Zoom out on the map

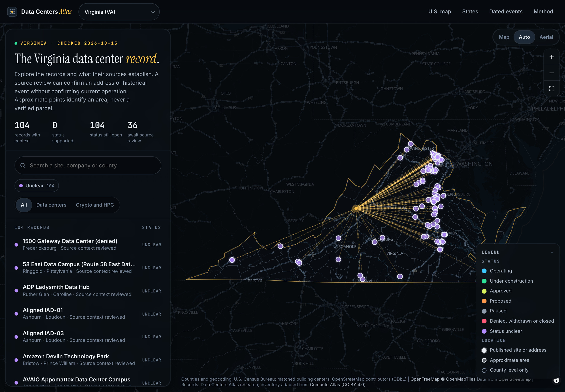tap(552, 73)
